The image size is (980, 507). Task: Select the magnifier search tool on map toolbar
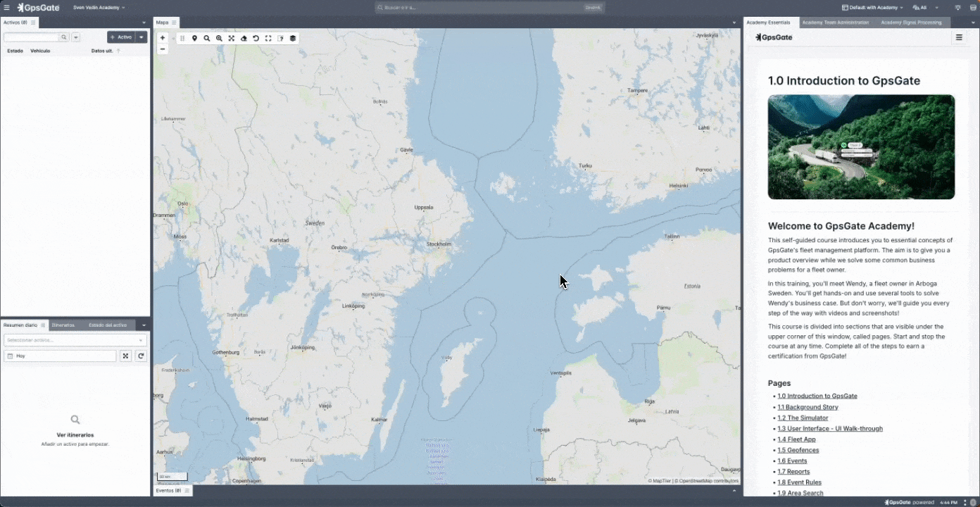207,39
